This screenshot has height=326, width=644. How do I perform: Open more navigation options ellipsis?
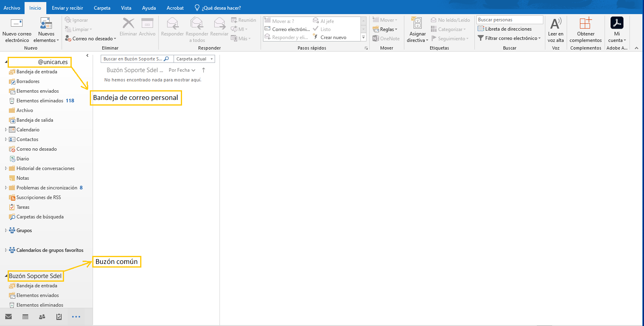[76, 317]
